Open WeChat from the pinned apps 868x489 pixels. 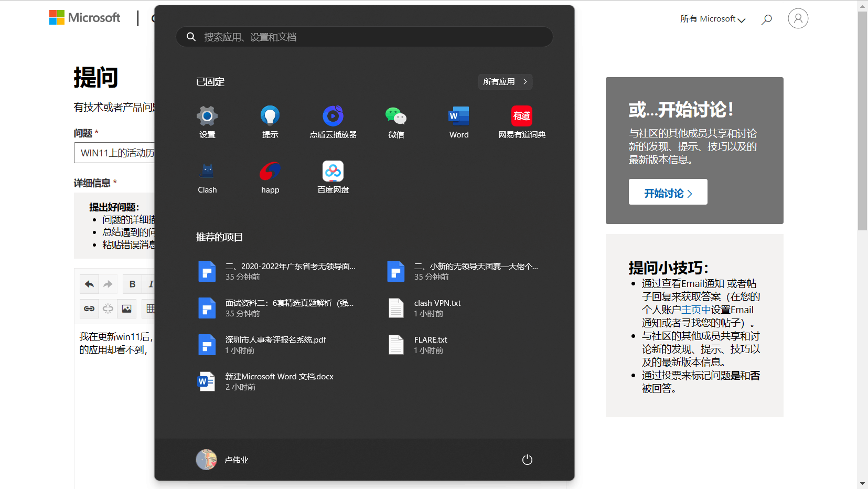(x=396, y=122)
